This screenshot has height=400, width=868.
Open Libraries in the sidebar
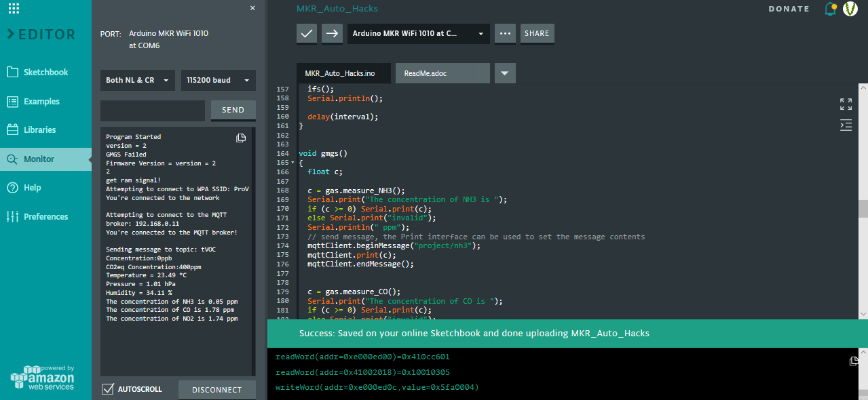pos(39,129)
